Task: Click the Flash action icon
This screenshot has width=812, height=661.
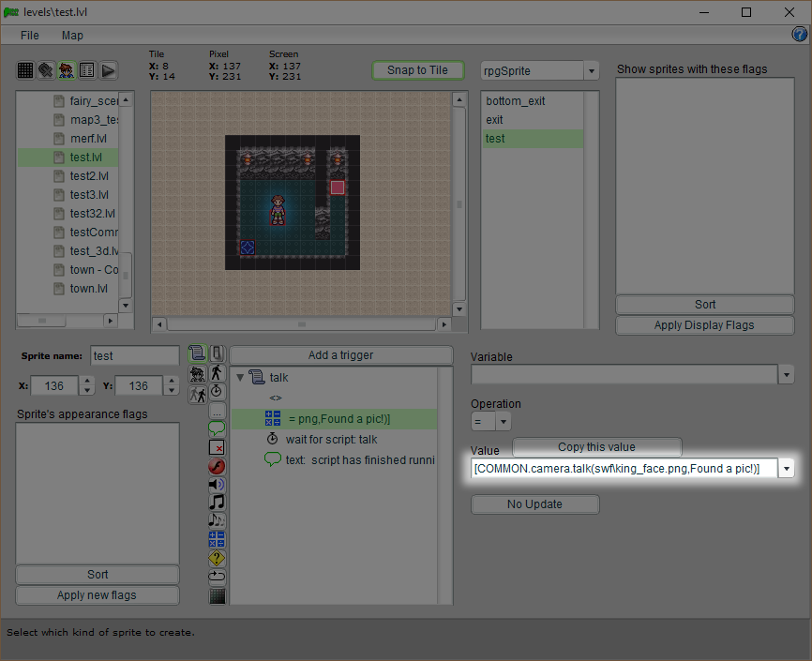Action: (x=218, y=466)
